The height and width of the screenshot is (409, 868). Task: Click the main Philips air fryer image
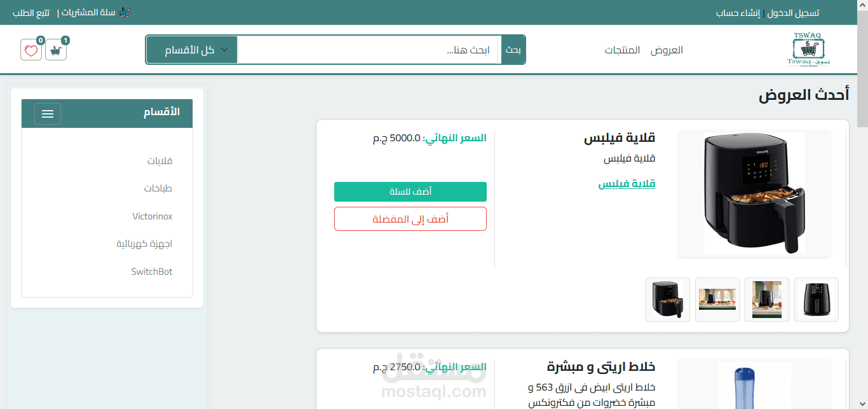click(x=754, y=194)
